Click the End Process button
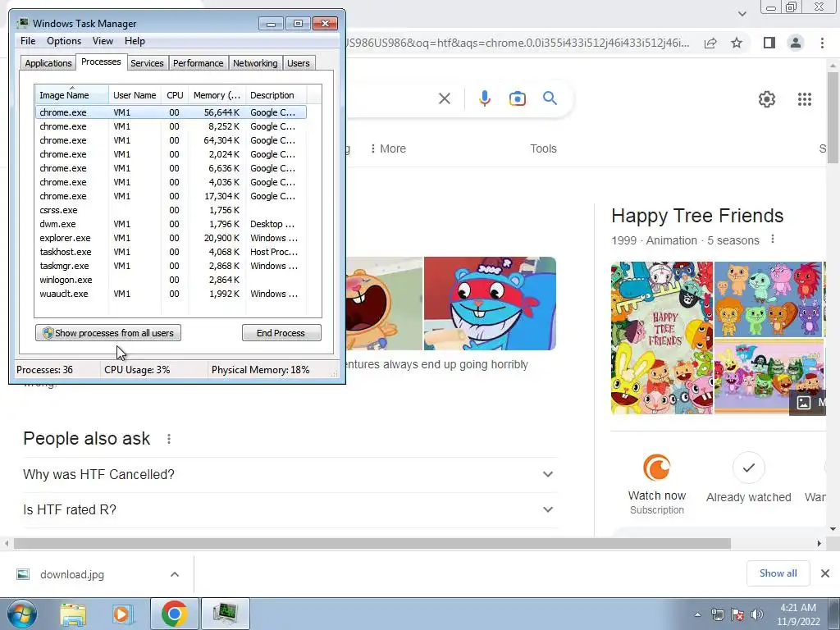This screenshot has width=840, height=630. pyautogui.click(x=281, y=333)
